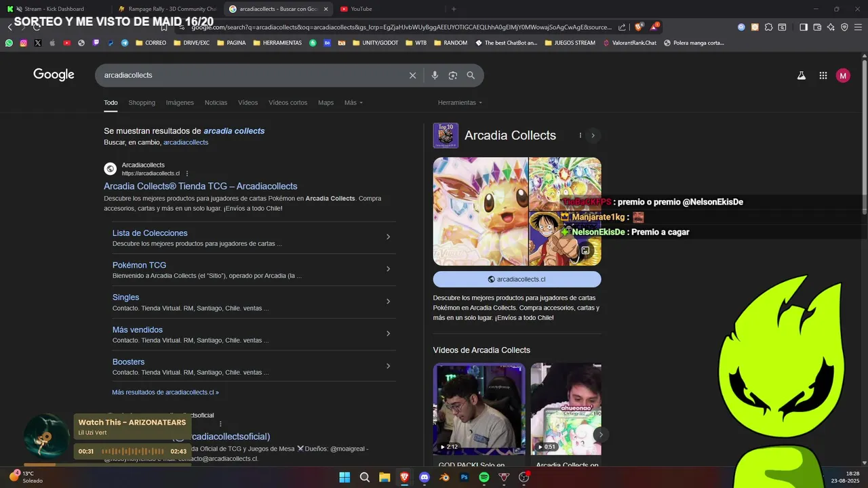Open Brave extensions puzzle icon

point(768,27)
